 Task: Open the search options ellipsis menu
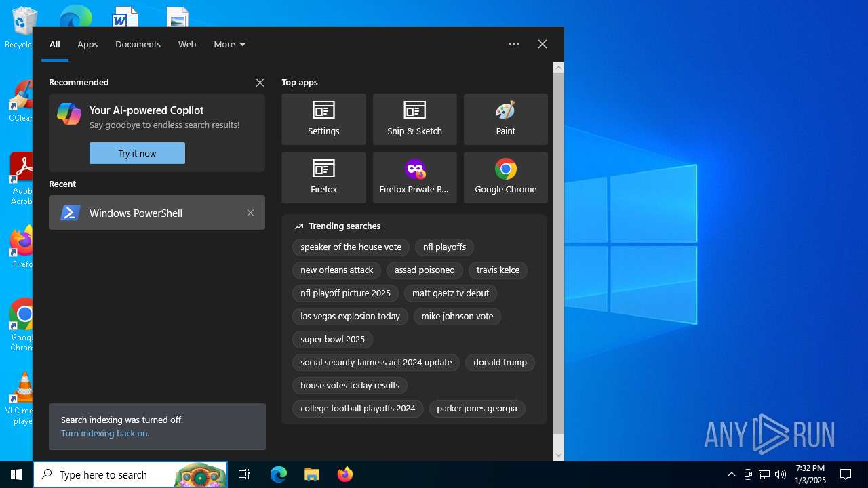[x=514, y=44]
